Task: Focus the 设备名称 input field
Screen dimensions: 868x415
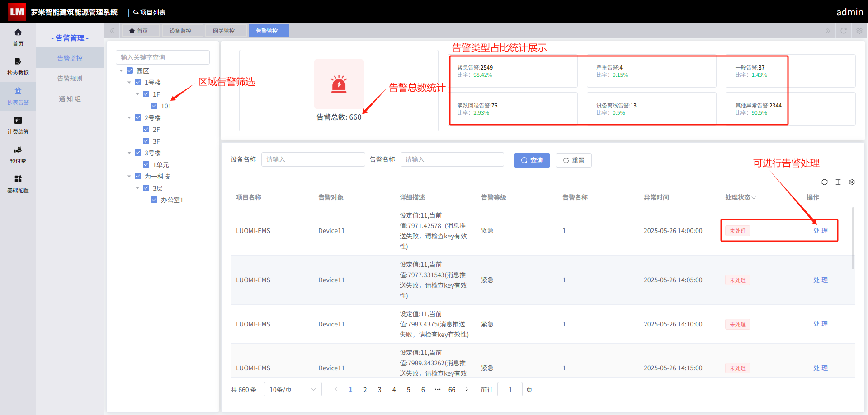Action: (x=313, y=159)
